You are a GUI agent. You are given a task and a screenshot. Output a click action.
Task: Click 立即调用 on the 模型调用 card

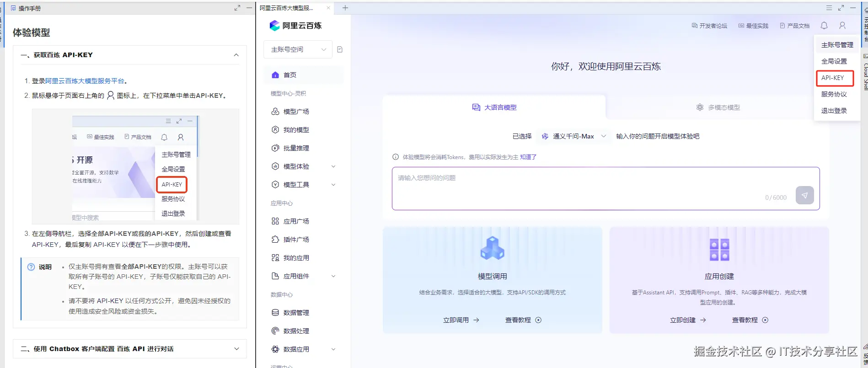tap(461, 320)
